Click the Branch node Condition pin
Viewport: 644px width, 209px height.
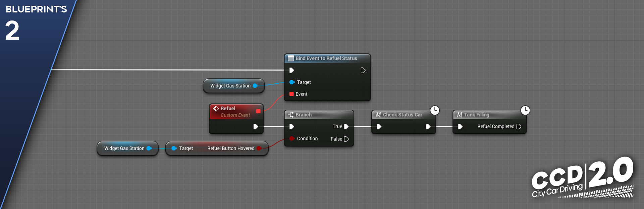pyautogui.click(x=292, y=138)
